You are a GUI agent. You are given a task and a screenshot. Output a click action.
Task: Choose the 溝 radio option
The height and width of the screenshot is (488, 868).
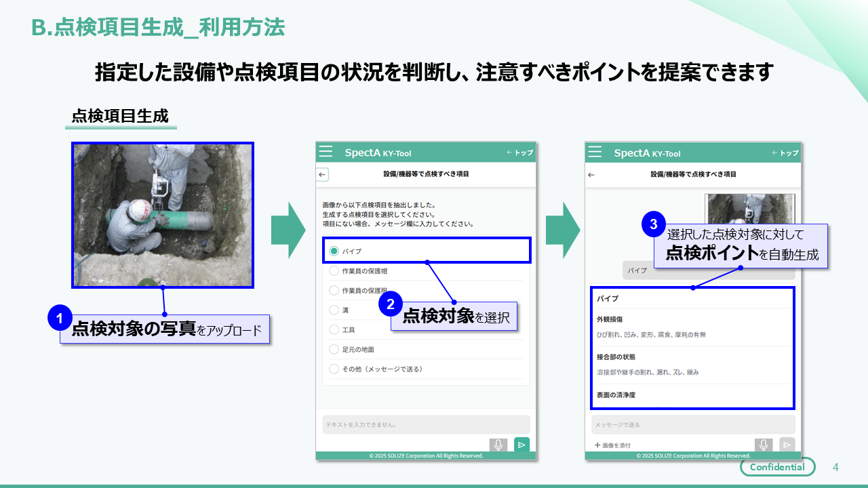tap(334, 310)
